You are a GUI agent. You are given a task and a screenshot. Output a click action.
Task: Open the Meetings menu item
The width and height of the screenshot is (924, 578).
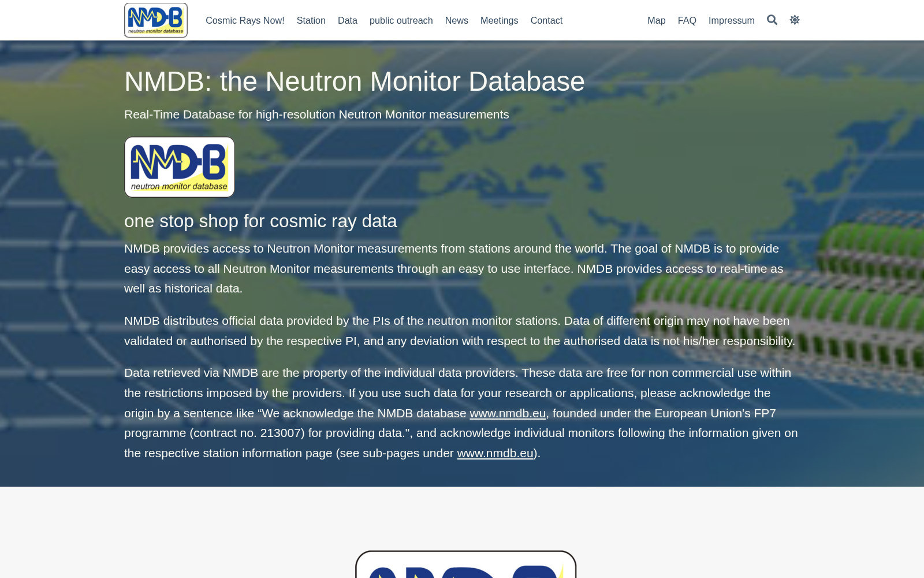click(x=500, y=20)
